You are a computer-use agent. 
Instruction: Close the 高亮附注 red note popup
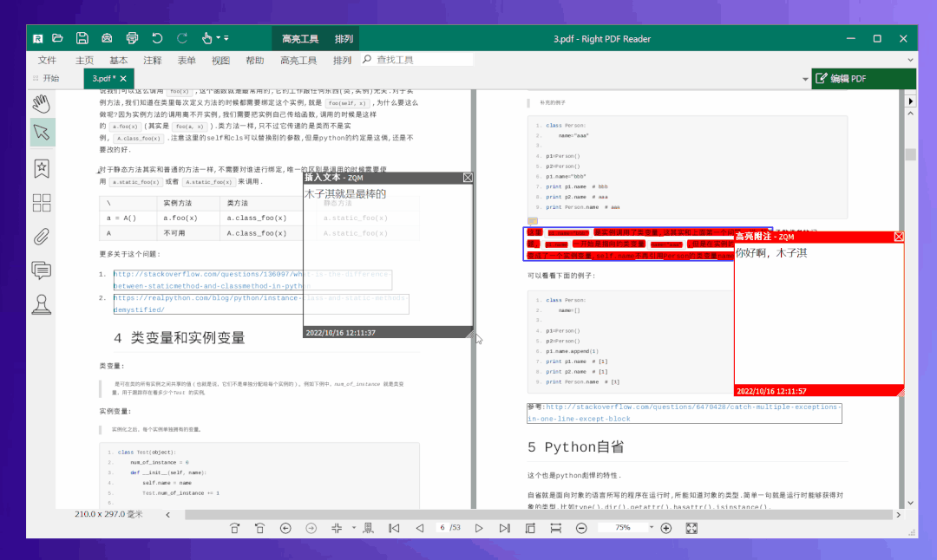pos(899,237)
